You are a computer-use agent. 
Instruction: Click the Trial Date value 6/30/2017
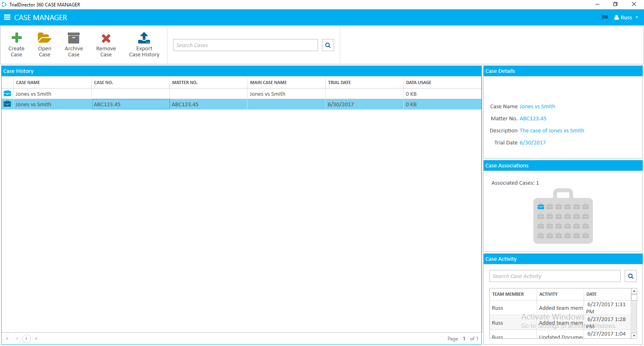click(533, 143)
